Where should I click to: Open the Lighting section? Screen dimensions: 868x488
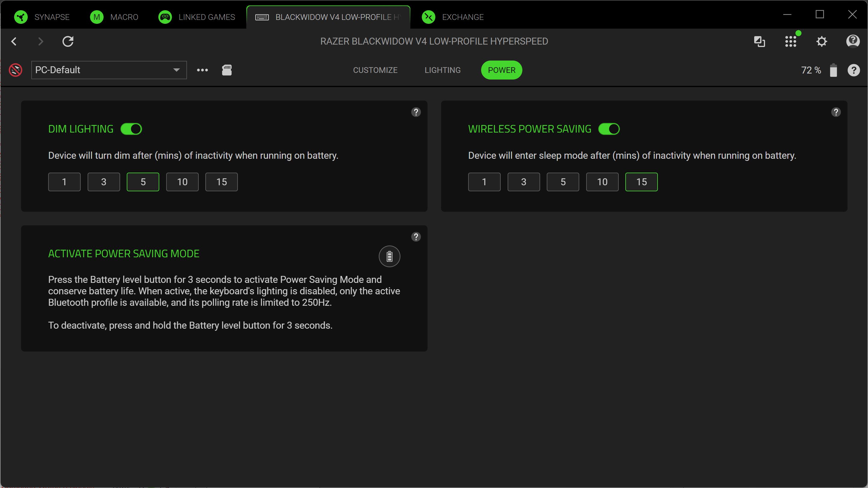tap(442, 70)
